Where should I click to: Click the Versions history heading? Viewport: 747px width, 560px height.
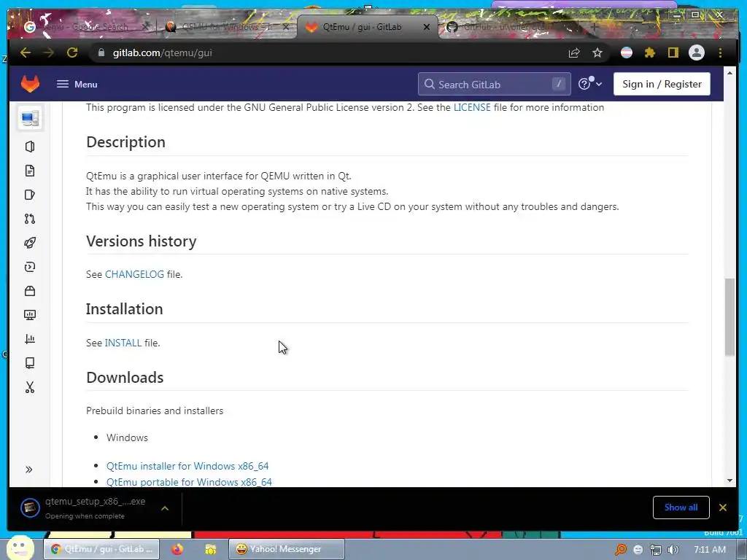(x=141, y=241)
